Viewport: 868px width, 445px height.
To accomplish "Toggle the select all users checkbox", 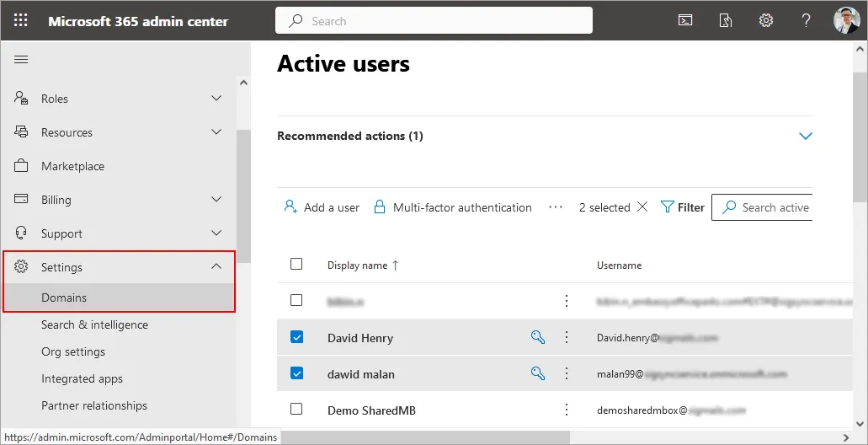I will pos(296,264).
